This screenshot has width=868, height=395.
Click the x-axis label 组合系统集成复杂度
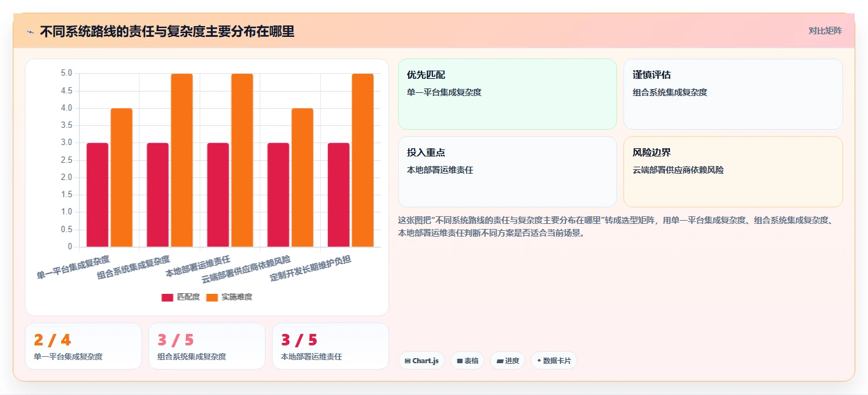[134, 267]
